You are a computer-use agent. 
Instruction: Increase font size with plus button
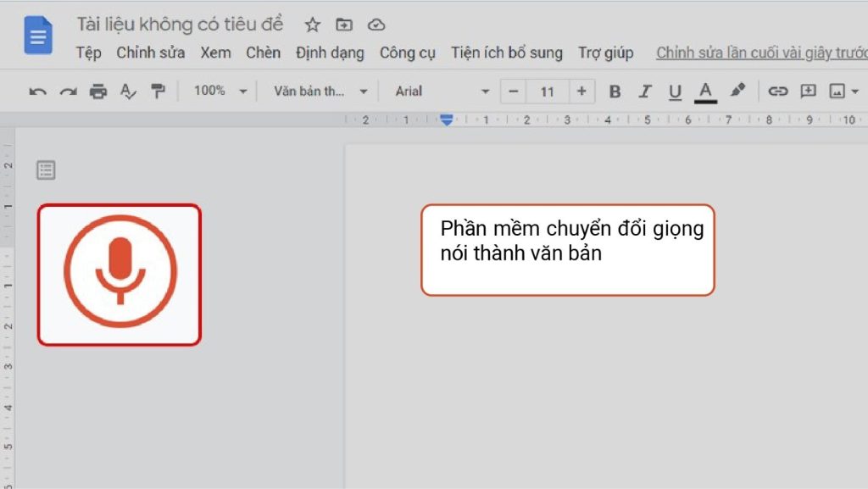click(581, 92)
